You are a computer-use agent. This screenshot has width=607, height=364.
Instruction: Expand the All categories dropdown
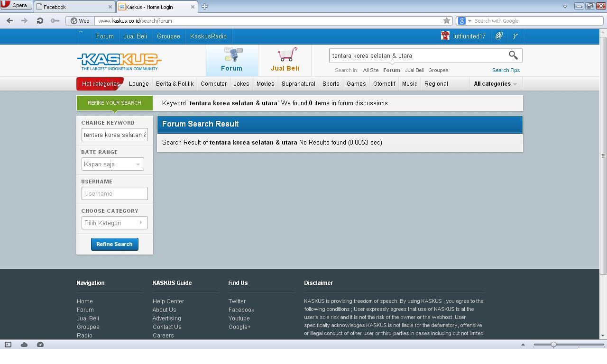(495, 84)
